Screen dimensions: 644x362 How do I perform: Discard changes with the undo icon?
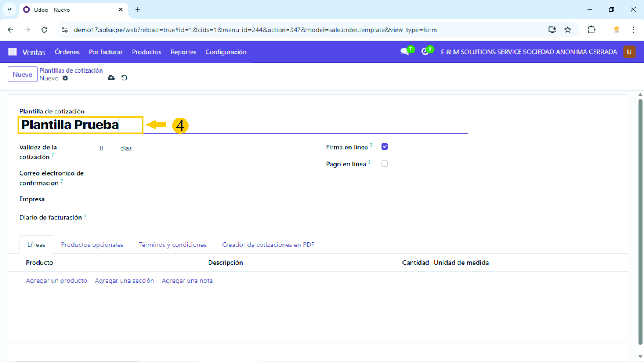tap(124, 78)
